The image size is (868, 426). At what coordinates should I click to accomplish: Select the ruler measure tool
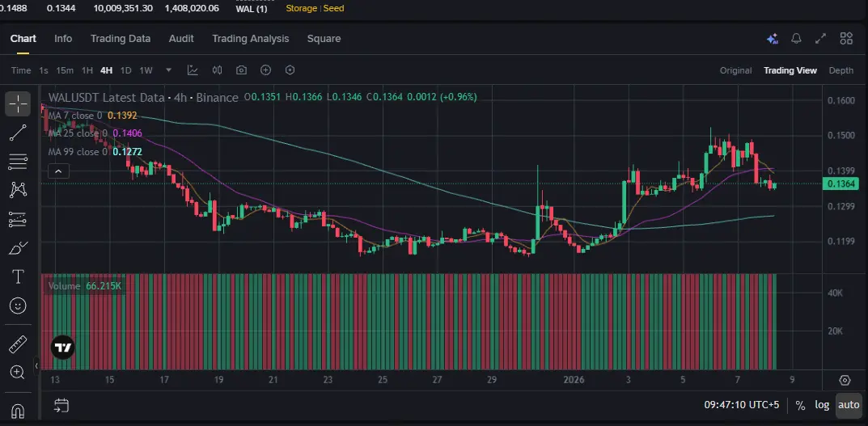coord(18,344)
